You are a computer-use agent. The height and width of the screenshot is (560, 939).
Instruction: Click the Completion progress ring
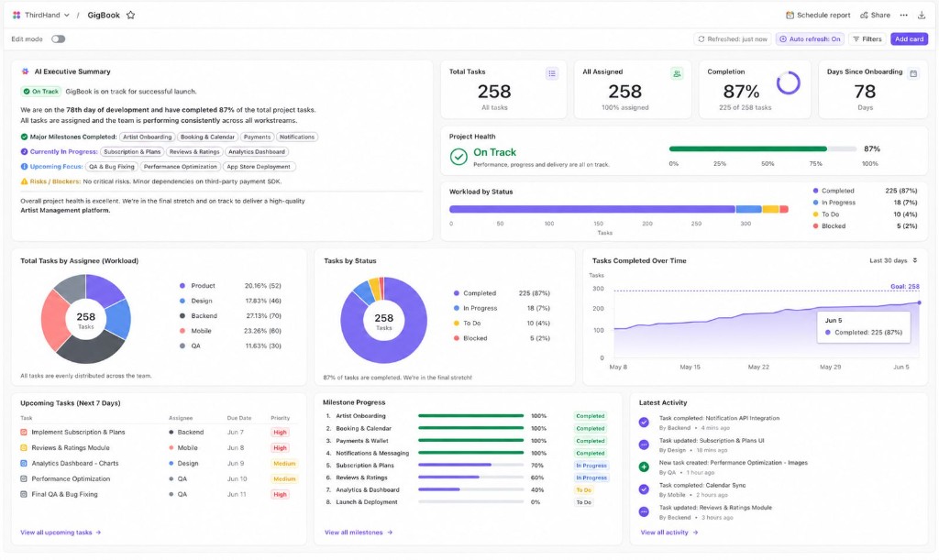pos(788,83)
